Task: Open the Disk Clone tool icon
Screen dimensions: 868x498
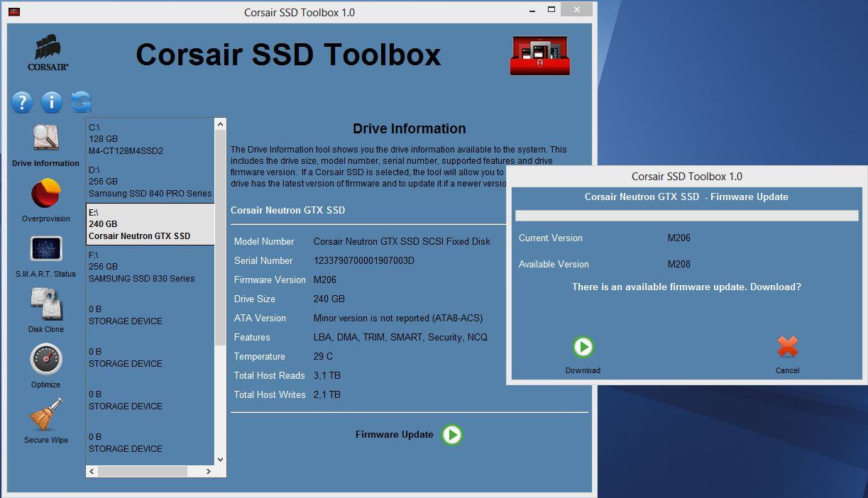Action: [46, 304]
